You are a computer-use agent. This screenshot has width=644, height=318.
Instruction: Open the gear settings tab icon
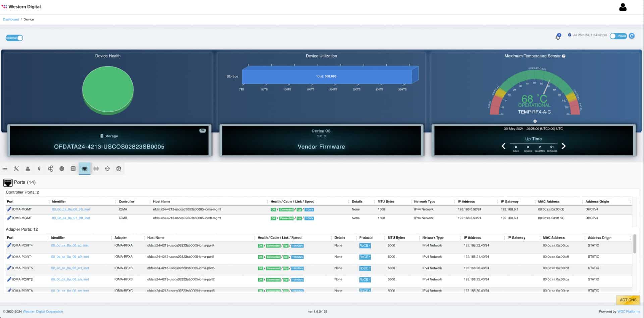tap(107, 169)
